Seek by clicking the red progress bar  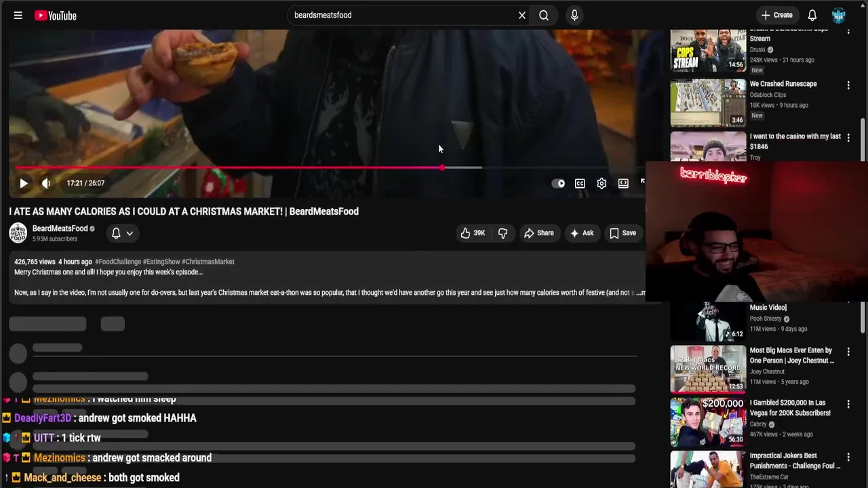coord(227,167)
